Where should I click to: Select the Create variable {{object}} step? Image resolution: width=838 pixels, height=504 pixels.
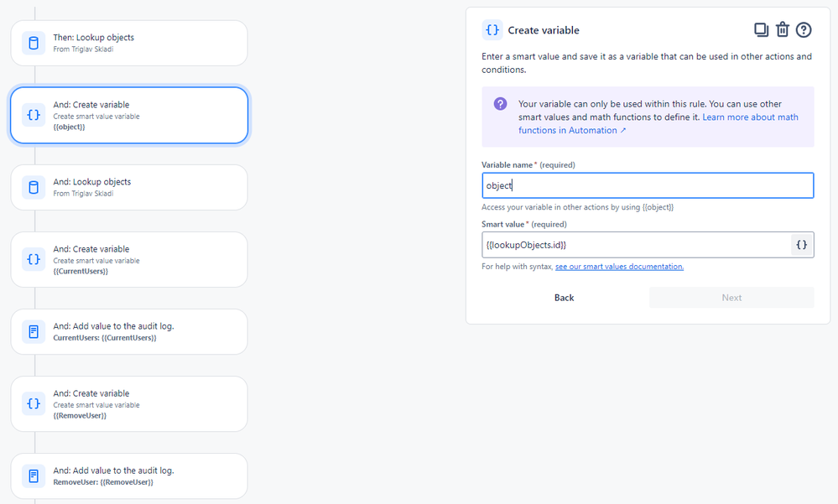[x=129, y=115]
